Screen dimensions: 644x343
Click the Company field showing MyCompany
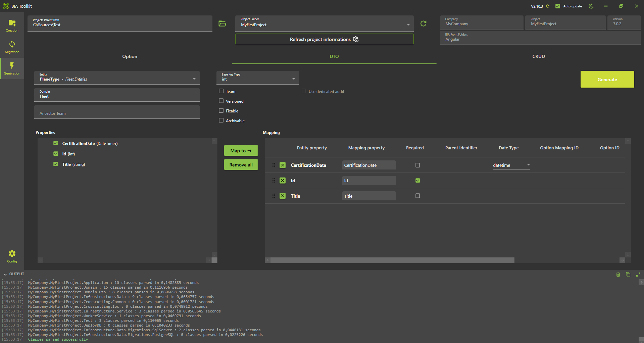click(x=482, y=22)
